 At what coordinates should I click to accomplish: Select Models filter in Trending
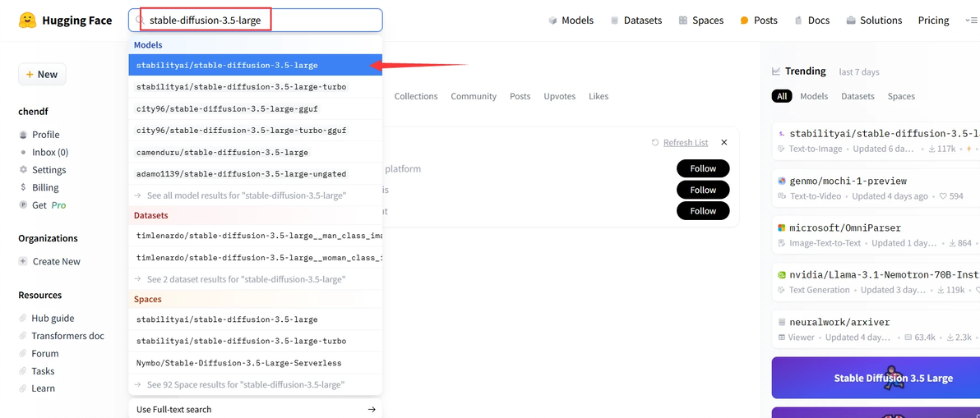point(814,96)
